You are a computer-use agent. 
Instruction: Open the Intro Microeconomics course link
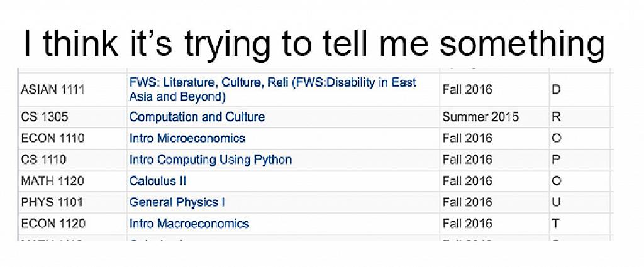pos(187,138)
